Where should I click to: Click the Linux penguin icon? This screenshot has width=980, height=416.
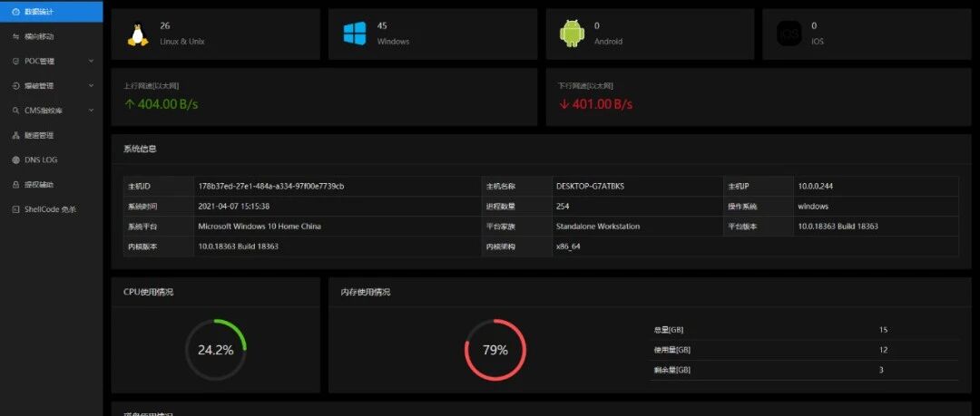click(x=138, y=34)
